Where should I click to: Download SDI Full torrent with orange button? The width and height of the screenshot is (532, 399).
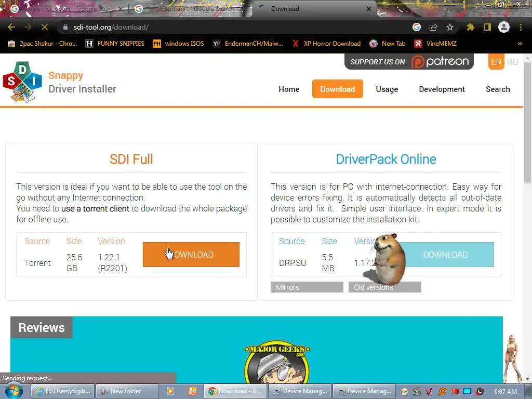point(191,255)
